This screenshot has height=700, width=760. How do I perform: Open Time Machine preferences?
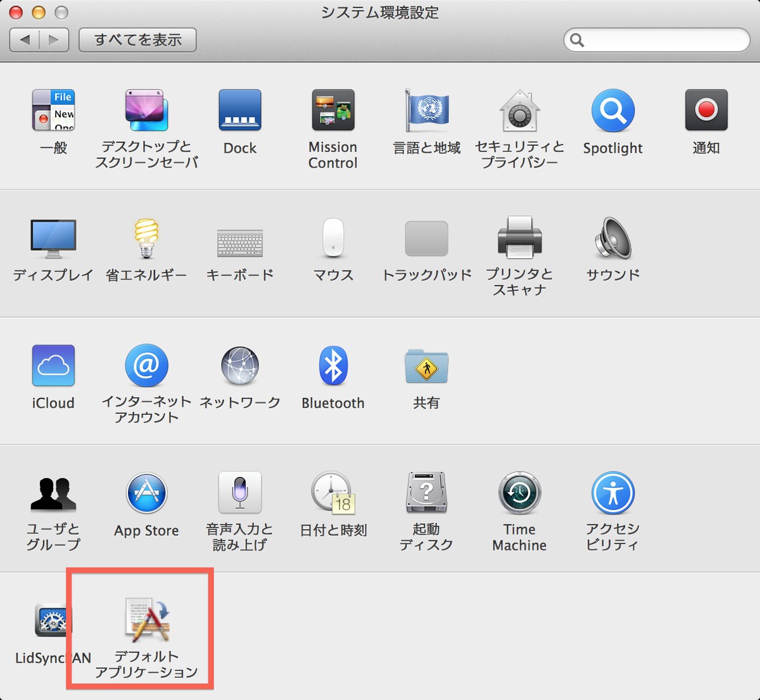click(x=519, y=493)
